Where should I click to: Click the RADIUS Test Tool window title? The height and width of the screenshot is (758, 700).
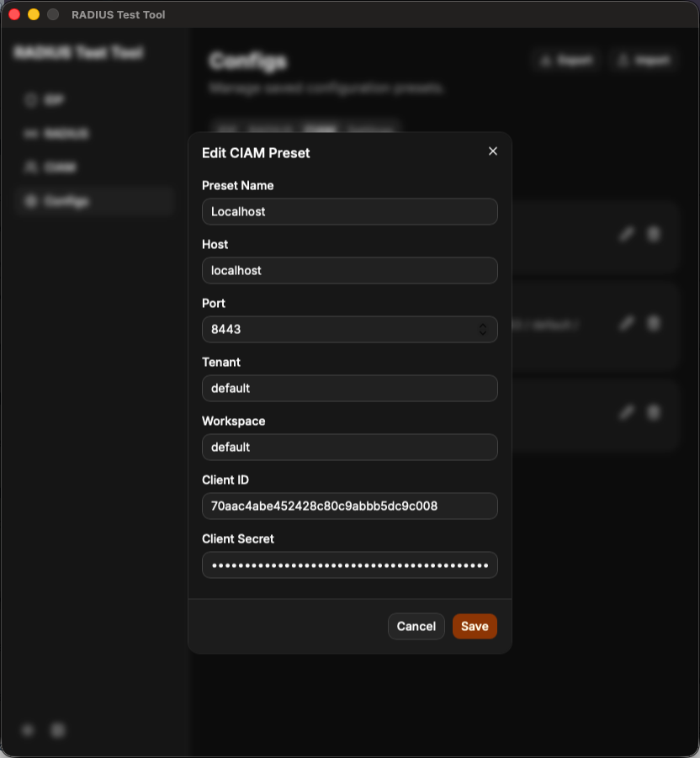[119, 15]
